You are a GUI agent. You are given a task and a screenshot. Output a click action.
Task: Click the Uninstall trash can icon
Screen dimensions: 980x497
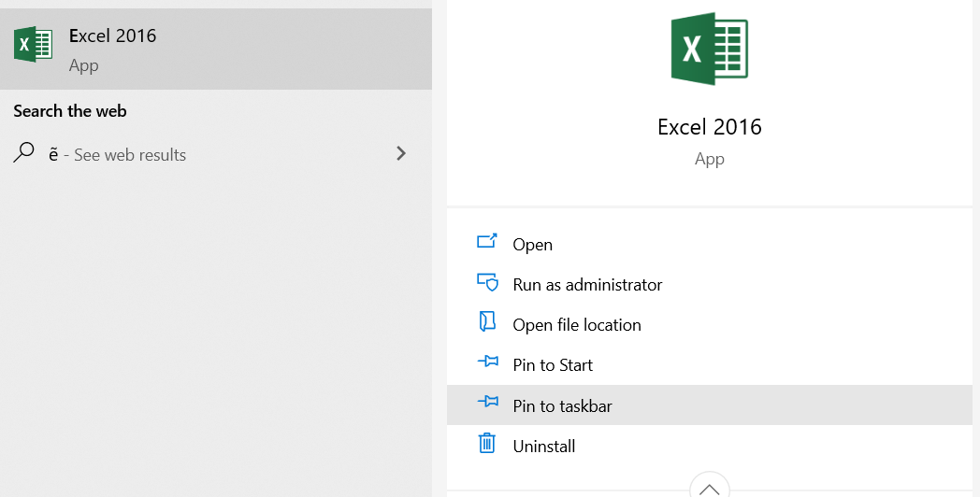pos(486,443)
